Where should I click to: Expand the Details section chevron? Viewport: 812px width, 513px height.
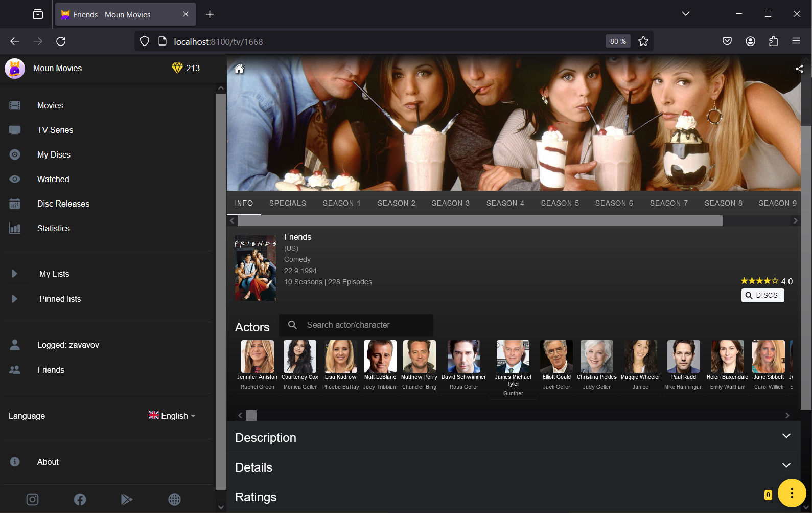(786, 465)
